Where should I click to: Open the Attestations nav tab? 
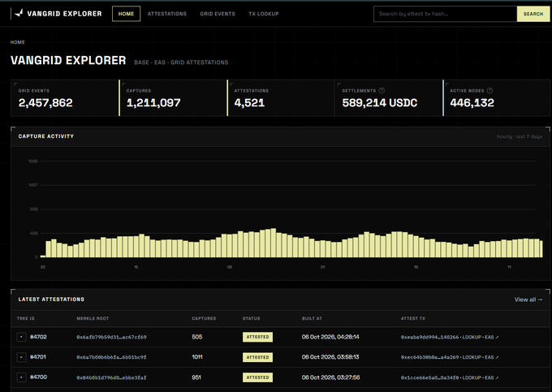(167, 14)
